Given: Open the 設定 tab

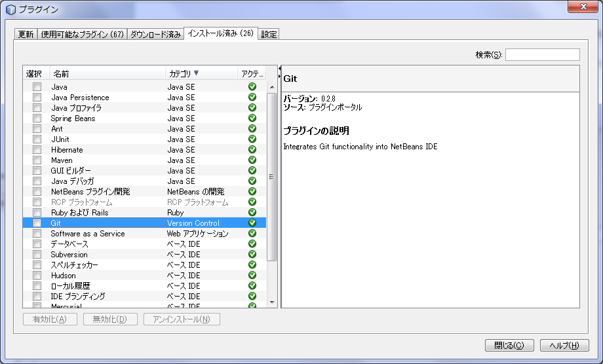Looking at the screenshot, I should point(269,34).
